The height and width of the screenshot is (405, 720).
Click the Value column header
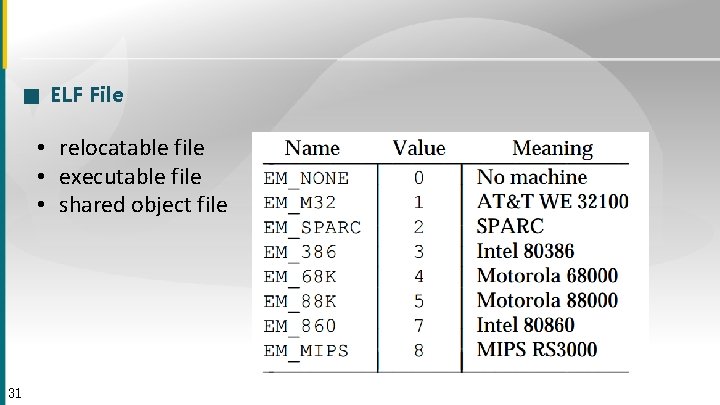[419, 148]
